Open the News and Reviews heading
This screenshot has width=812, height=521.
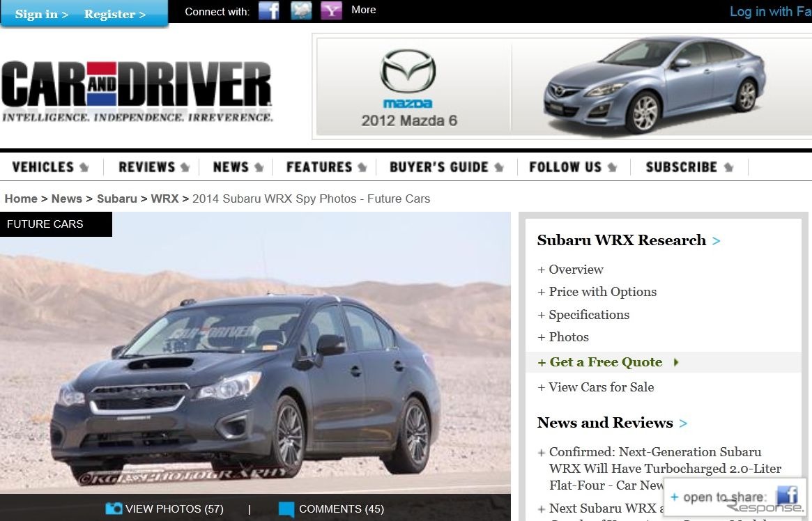tap(605, 423)
